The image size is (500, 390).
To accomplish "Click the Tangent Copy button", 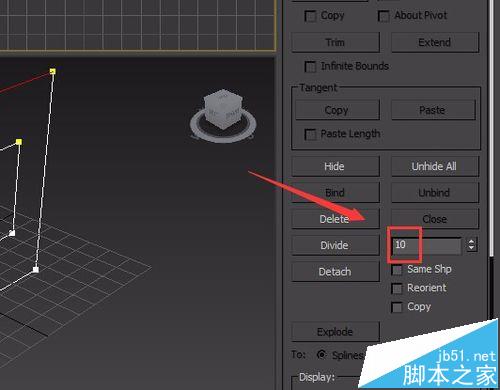I will pos(337,110).
